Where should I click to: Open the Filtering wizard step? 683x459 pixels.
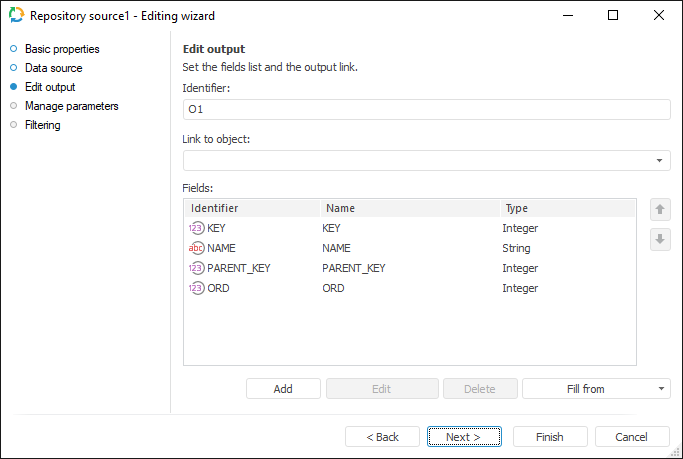pos(43,125)
